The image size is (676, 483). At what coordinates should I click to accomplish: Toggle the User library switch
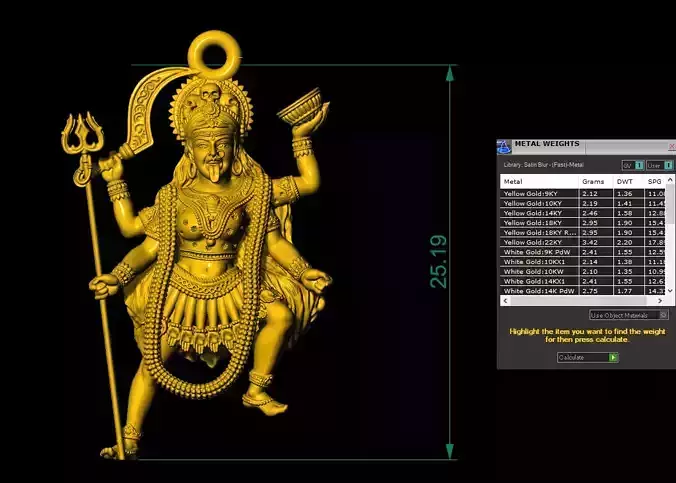point(659,165)
